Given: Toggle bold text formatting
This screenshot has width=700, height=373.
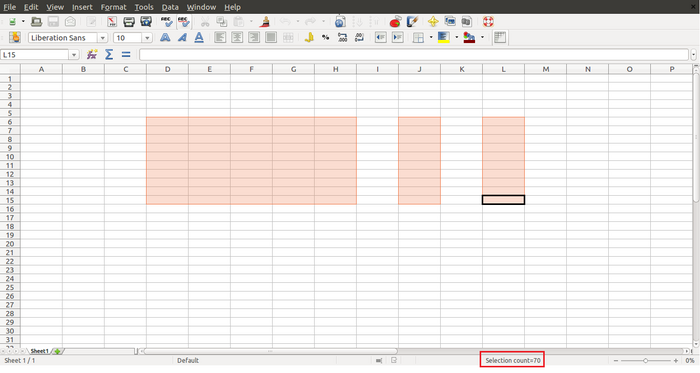Looking at the screenshot, I should point(165,37).
